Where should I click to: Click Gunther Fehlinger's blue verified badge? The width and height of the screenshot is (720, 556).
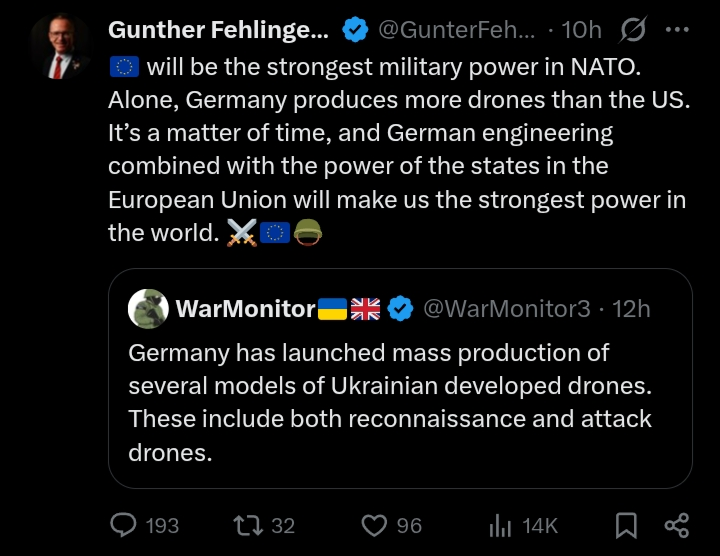pos(355,30)
